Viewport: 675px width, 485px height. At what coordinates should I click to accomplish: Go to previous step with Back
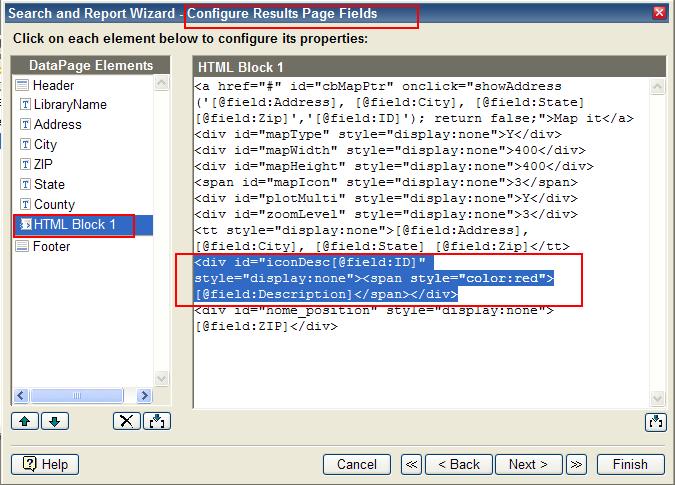point(458,464)
